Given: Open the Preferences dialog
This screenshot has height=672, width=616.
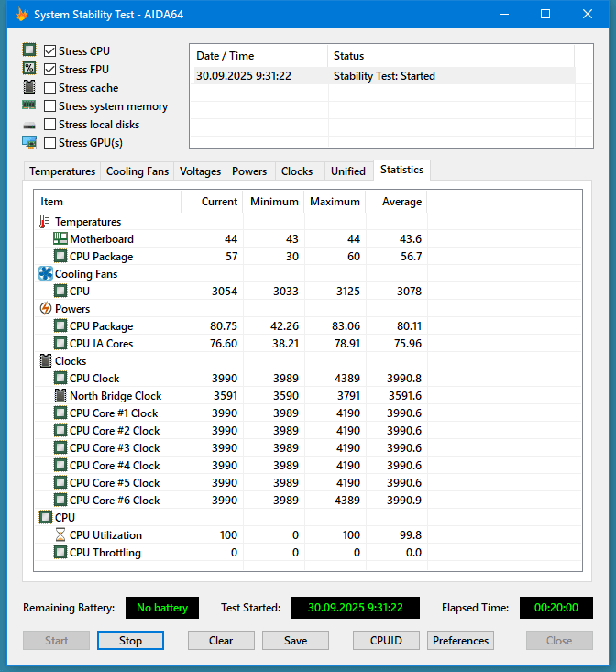Looking at the screenshot, I should [460, 641].
